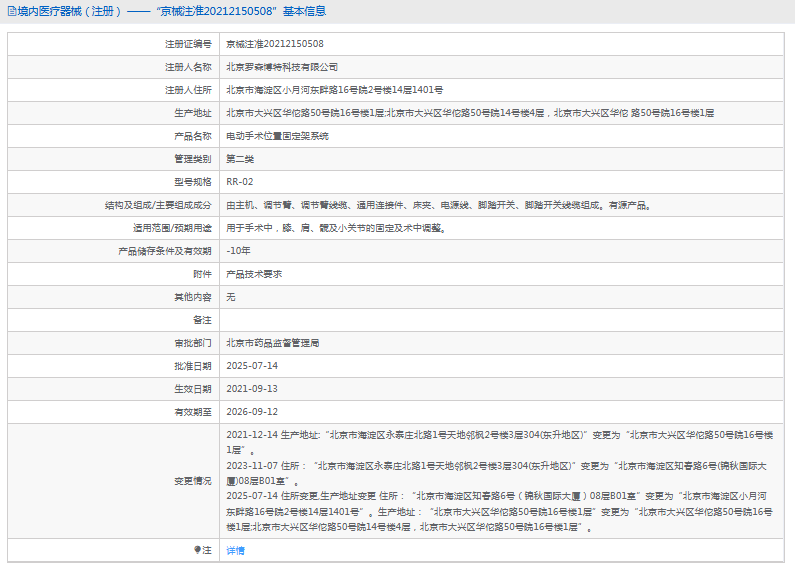Image resolution: width=795 pixels, height=569 pixels.
Task: Click registrant name 北京罗森博特科技有限公司
Action: (x=282, y=67)
